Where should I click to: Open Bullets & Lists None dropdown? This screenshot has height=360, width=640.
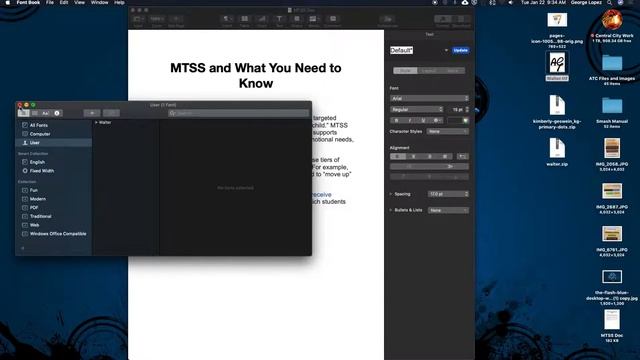tap(448, 210)
